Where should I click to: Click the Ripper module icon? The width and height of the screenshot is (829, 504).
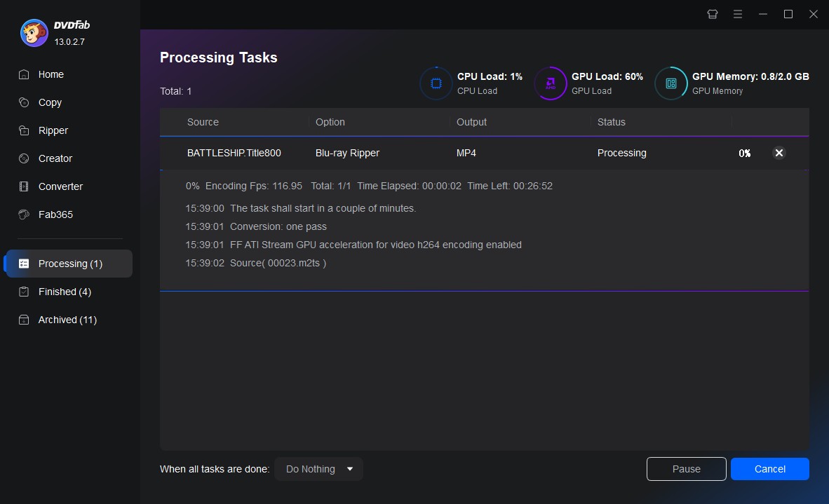pos(24,130)
